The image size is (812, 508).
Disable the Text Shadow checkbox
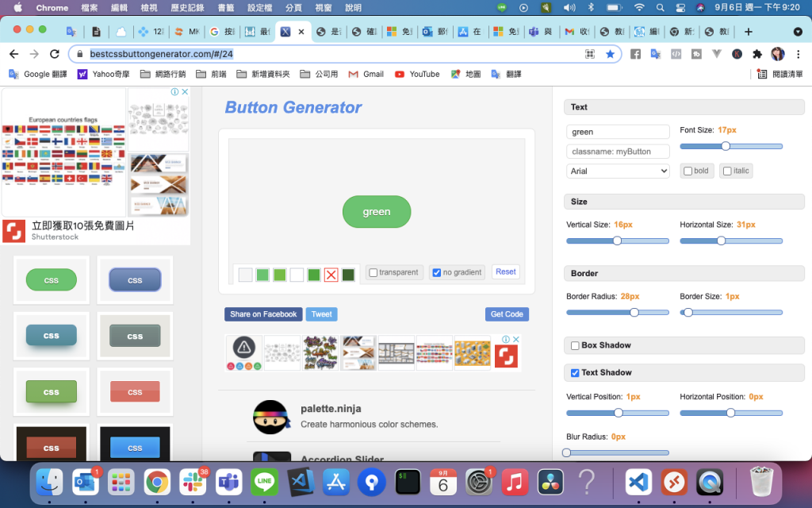pos(575,373)
